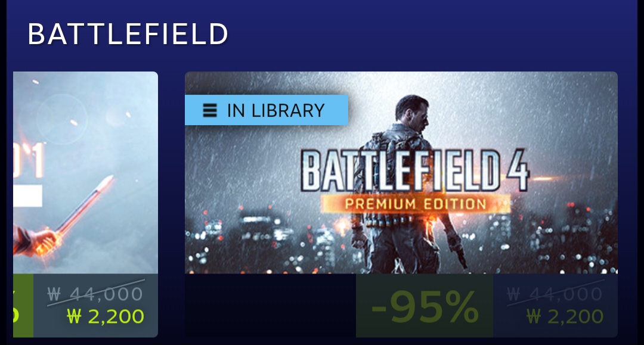Click the green discount block on left capsule
Screen dimensions: 644x345
coord(23,306)
